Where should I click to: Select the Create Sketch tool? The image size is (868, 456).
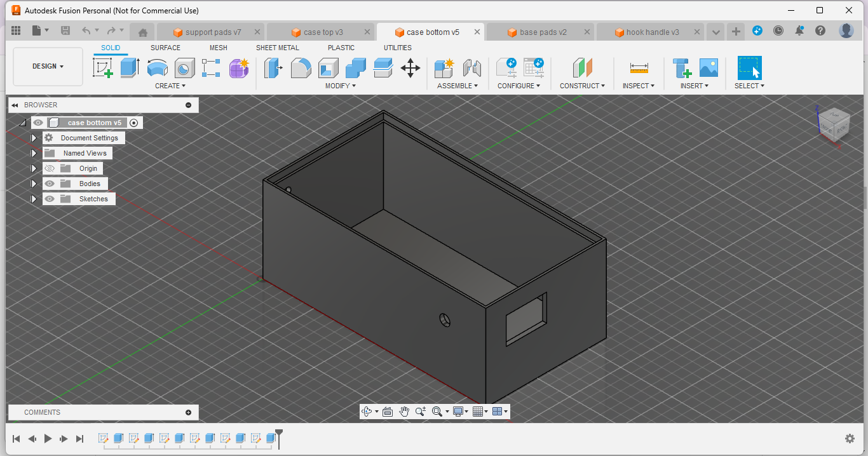point(102,67)
